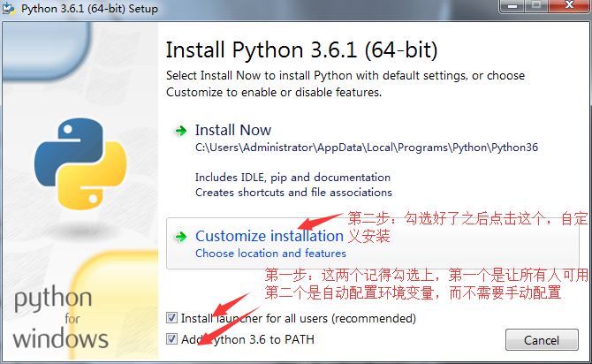Toggle Install launcher for all users checkbox
The height and width of the screenshot is (364, 592).
(171, 317)
